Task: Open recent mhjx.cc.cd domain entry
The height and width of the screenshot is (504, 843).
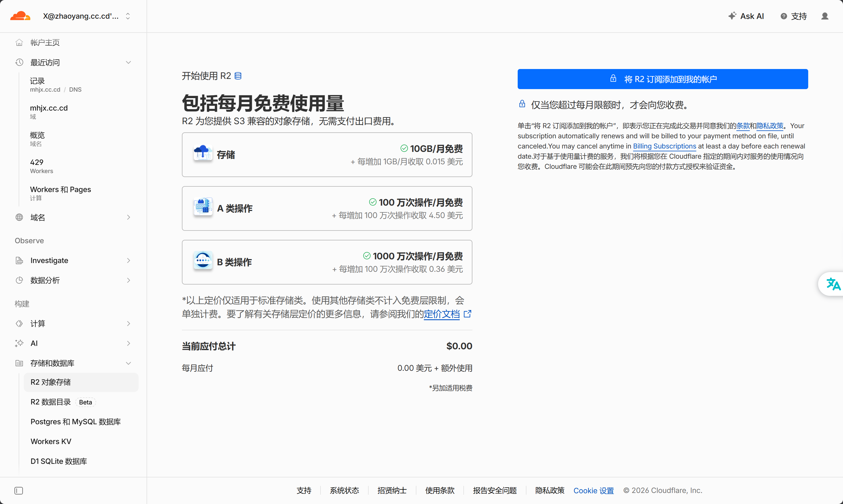Action: [x=49, y=112]
